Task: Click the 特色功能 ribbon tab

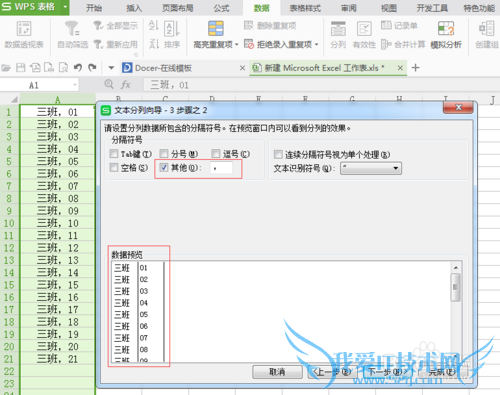Action: point(479,8)
